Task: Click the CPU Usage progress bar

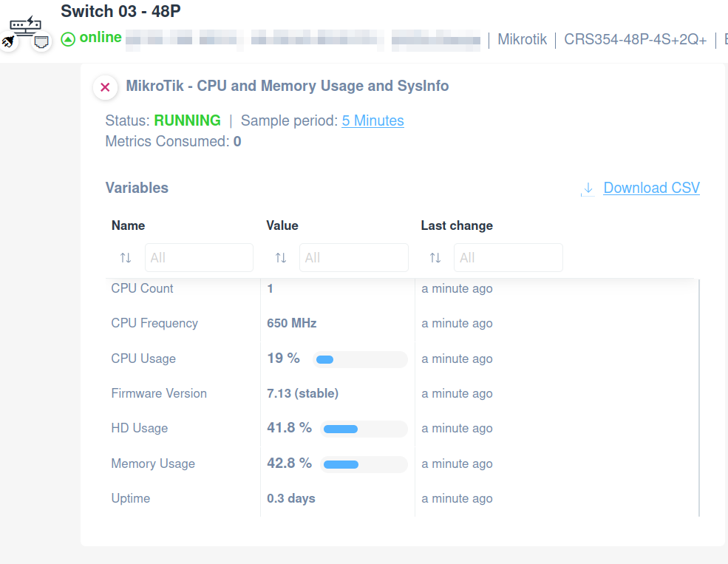Action: pyautogui.click(x=360, y=360)
